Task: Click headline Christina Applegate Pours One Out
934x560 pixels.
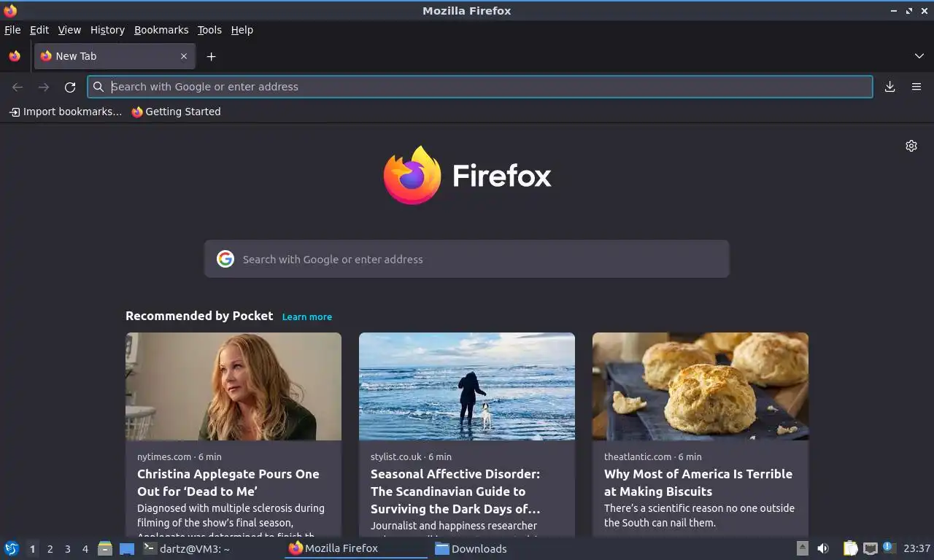Action: pos(228,483)
